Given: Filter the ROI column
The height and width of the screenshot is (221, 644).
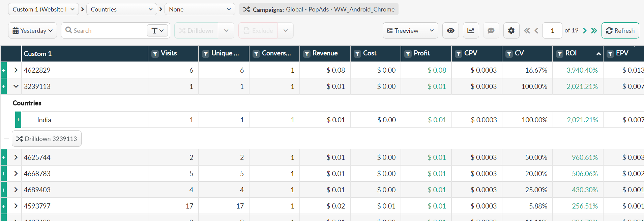Looking at the screenshot, I should (x=560, y=54).
